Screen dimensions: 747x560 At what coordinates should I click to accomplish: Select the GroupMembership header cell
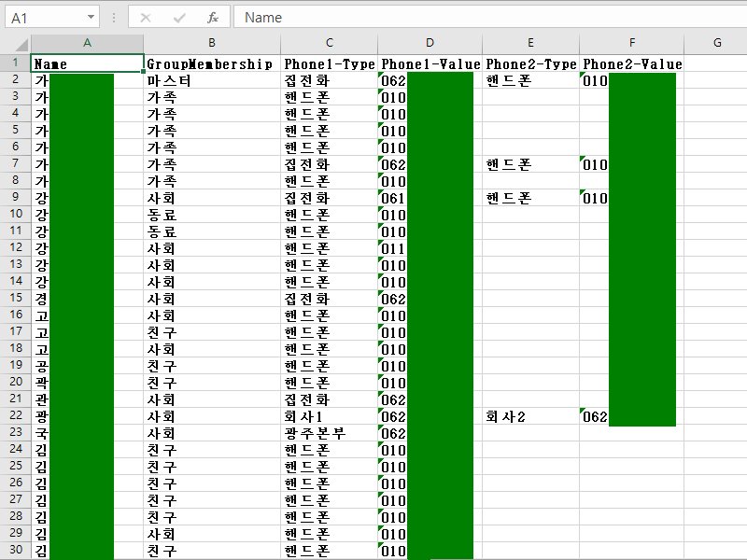[x=212, y=63]
